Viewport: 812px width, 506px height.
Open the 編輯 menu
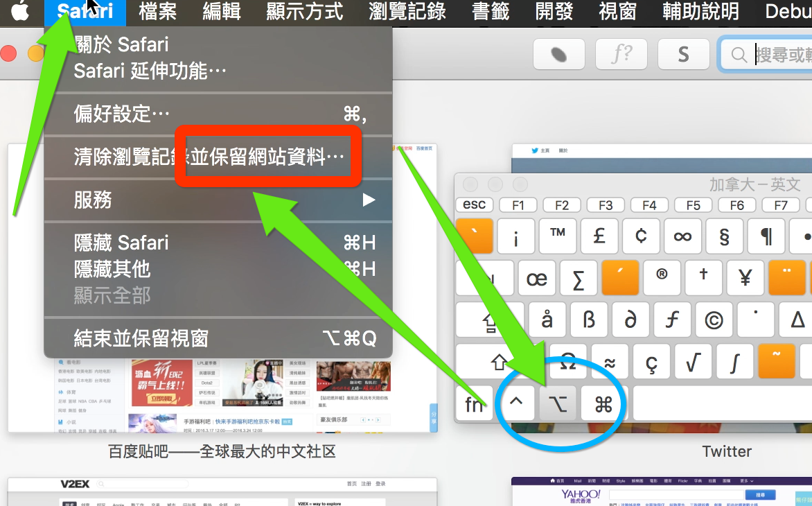tap(222, 11)
